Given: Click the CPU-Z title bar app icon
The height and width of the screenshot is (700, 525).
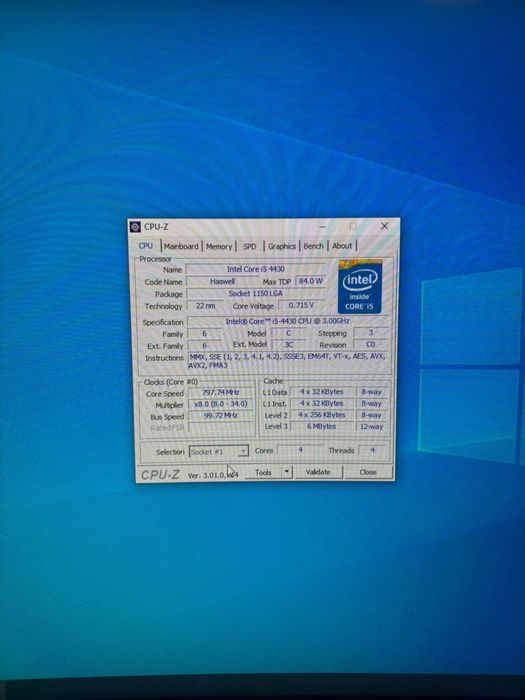Looking at the screenshot, I should [x=135, y=227].
